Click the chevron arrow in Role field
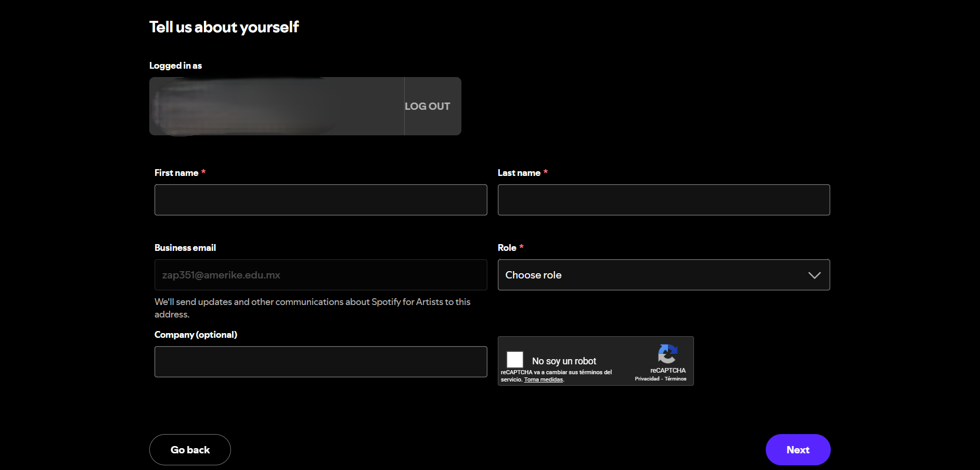This screenshot has height=470, width=980. point(814,275)
